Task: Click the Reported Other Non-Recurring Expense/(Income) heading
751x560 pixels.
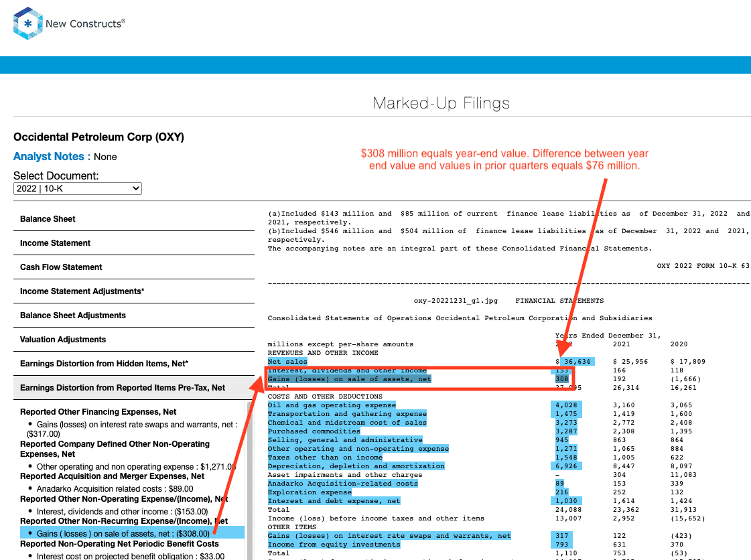Action: click(x=124, y=520)
